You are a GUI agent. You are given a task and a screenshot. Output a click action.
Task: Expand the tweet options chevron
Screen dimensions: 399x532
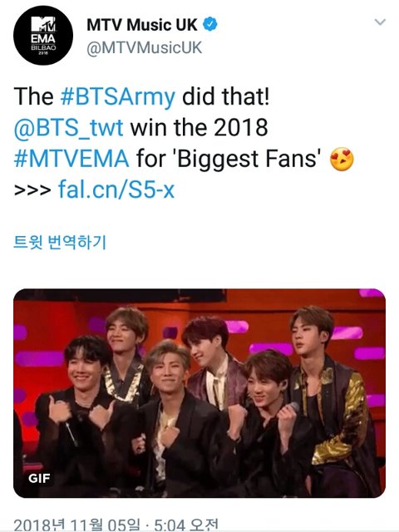pos(380,22)
